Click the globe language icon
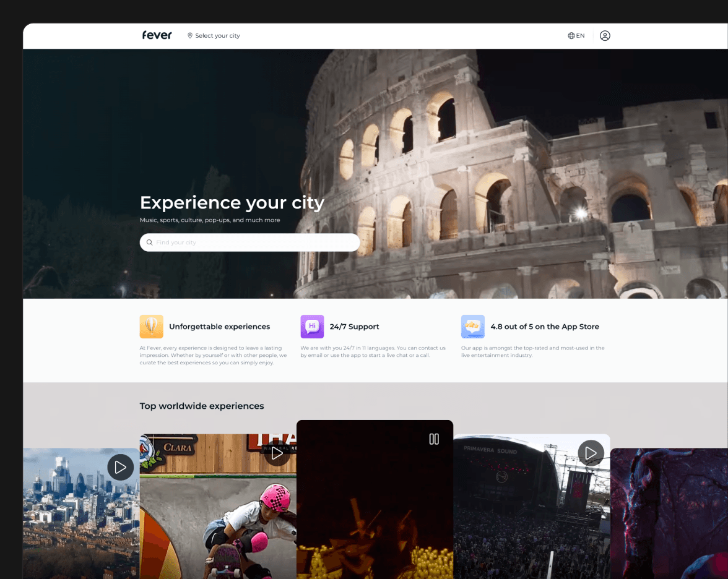The height and width of the screenshot is (579, 728). tap(571, 36)
